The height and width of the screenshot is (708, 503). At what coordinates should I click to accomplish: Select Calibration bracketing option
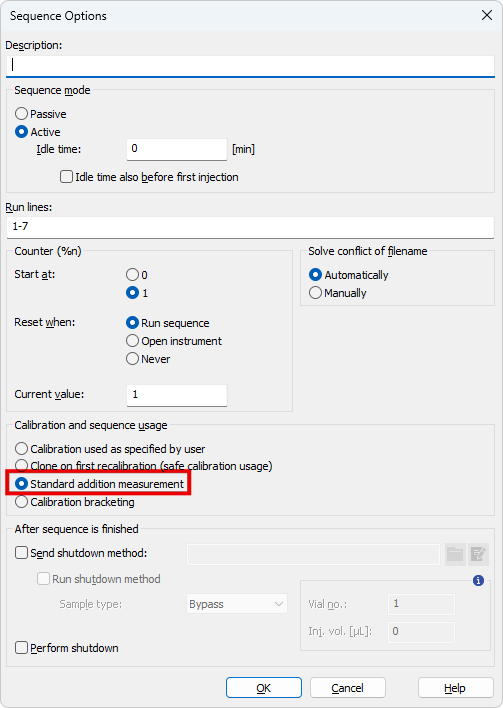(75, 502)
